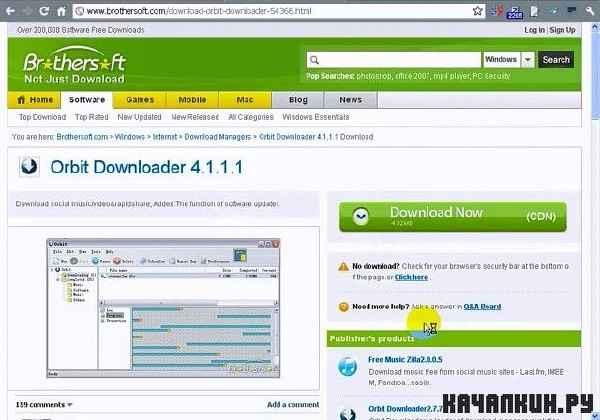The width and height of the screenshot is (600, 420).
Task: Open the New Updated submenu link
Action: 139,117
